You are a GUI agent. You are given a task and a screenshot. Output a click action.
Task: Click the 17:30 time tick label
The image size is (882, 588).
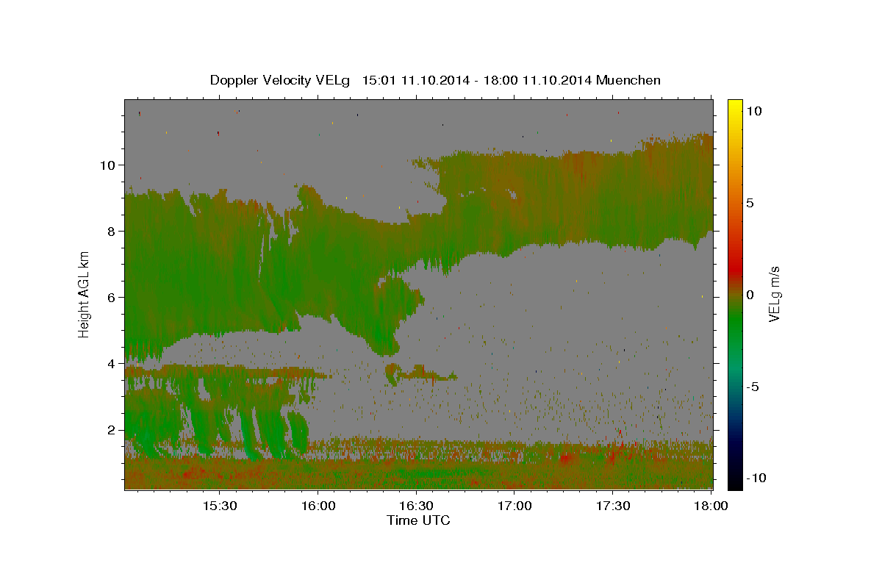point(614,506)
